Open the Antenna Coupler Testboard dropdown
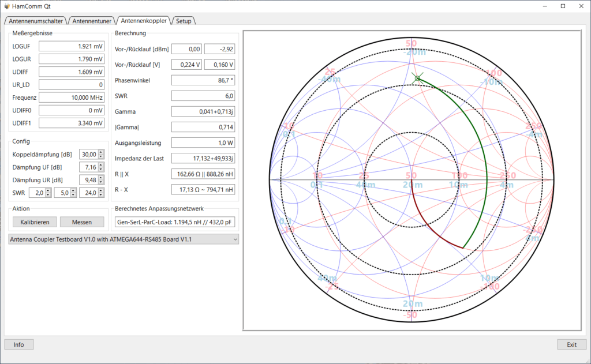This screenshot has height=364, width=591. pyautogui.click(x=124, y=239)
